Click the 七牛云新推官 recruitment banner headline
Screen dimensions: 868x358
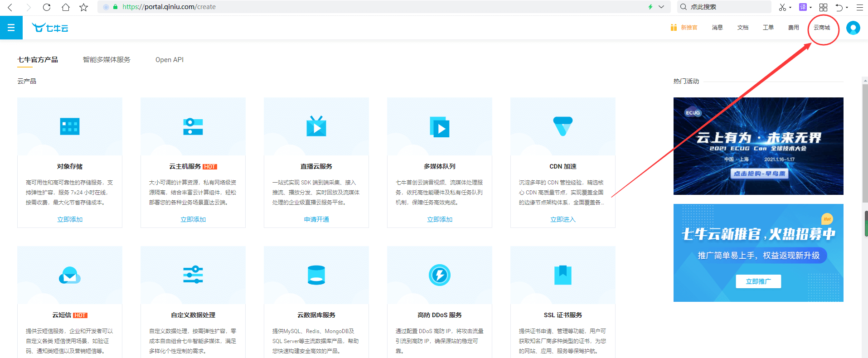coord(758,234)
